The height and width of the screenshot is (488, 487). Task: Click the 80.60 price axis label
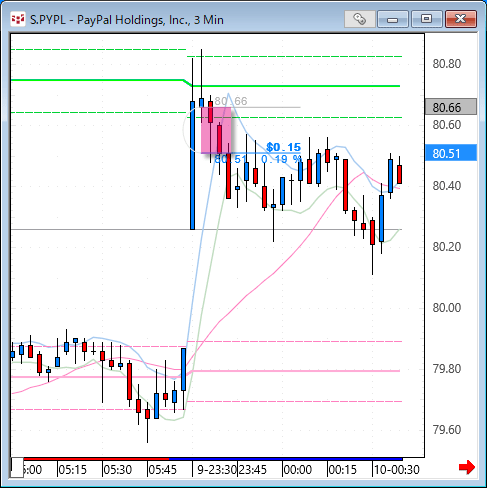pos(447,125)
